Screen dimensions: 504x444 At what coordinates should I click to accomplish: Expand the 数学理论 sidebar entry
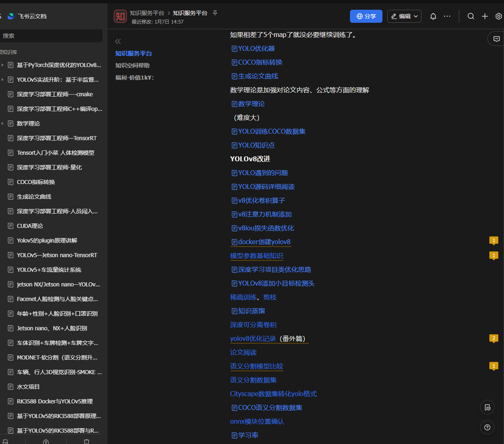pos(3,123)
